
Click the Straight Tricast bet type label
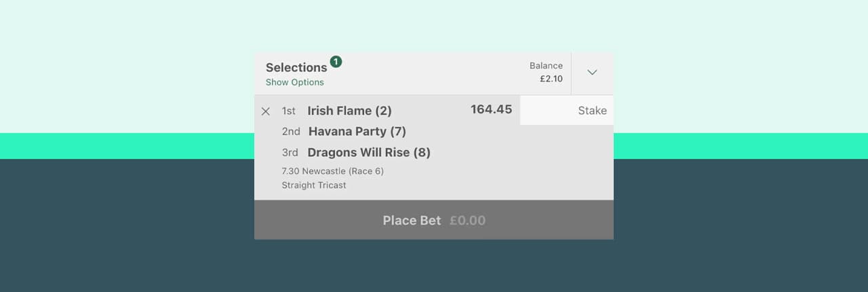(314, 185)
